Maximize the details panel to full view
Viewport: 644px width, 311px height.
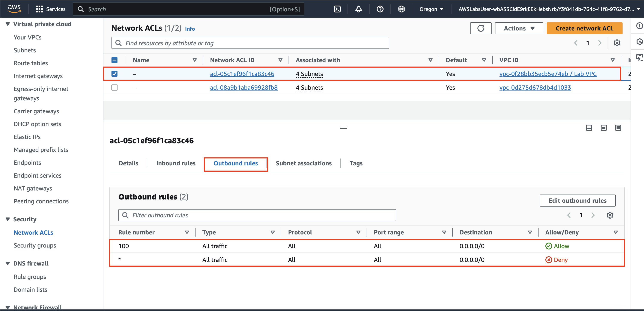point(618,128)
